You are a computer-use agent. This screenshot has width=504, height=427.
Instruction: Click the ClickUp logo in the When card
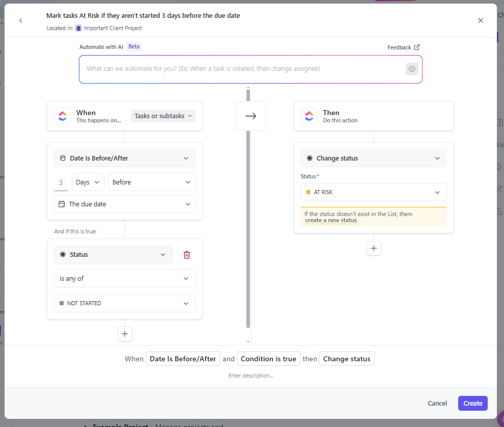point(63,116)
